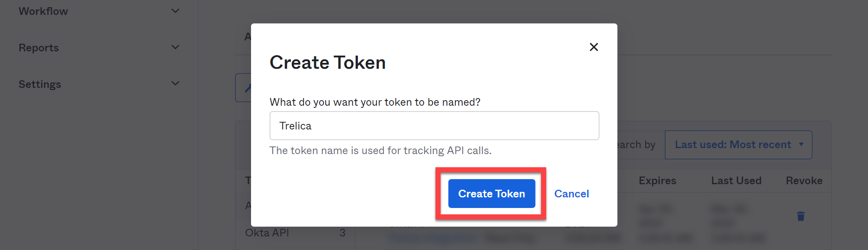Click the Revoke column header
Viewport: 868px width, 250px height.
point(804,181)
